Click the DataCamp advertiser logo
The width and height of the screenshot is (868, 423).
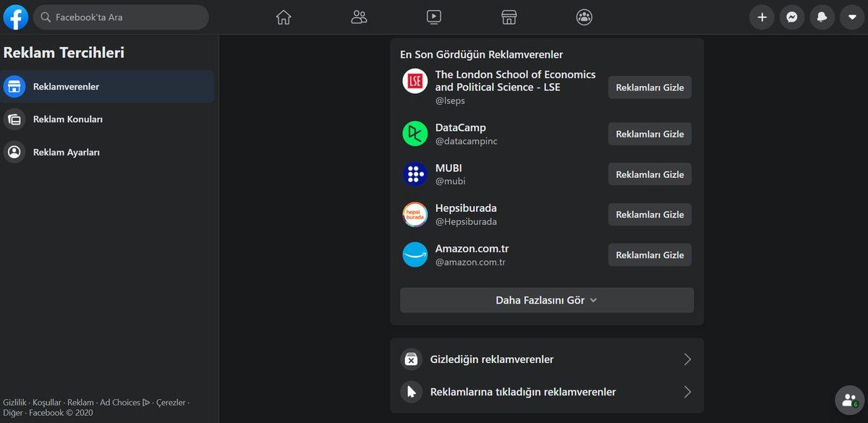pyautogui.click(x=414, y=134)
